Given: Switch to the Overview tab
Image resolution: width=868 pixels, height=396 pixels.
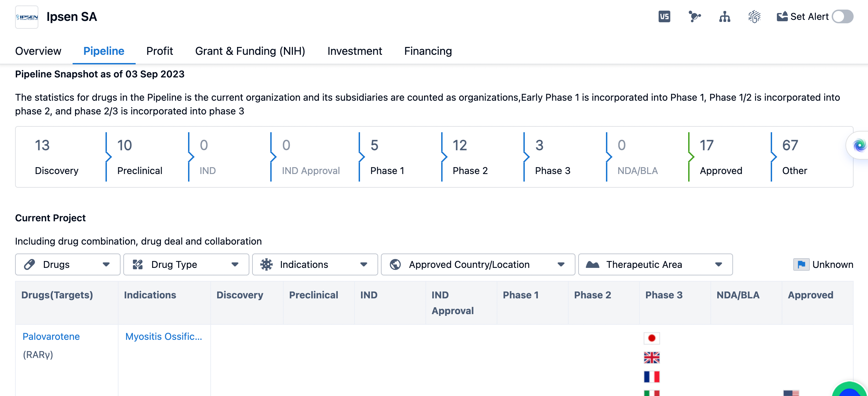Looking at the screenshot, I should coord(38,51).
